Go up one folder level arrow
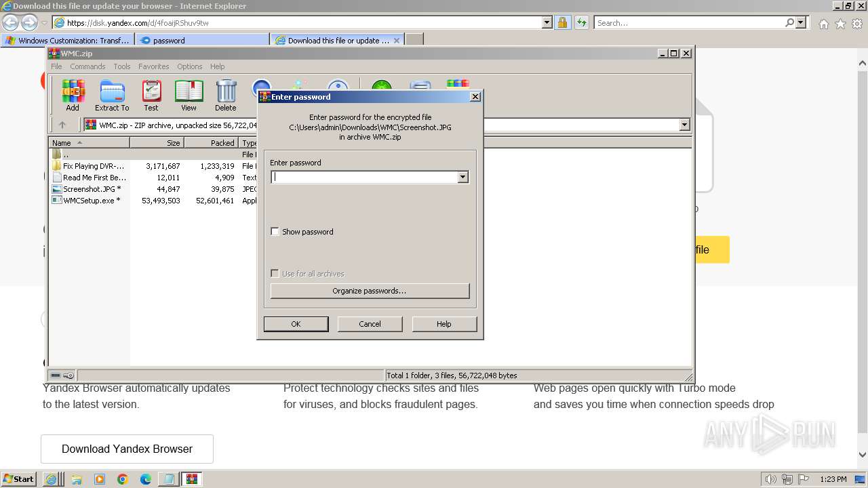This screenshot has height=488, width=868. click(62, 125)
